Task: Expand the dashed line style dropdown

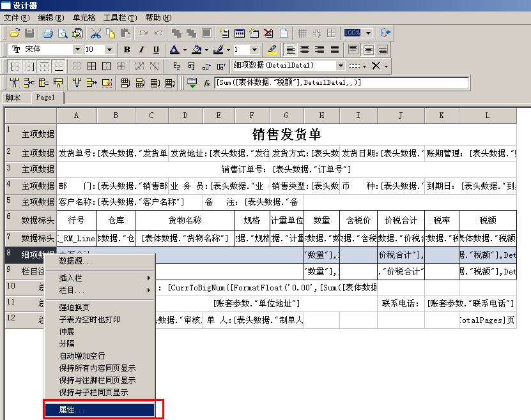Action: pyautogui.click(x=364, y=66)
